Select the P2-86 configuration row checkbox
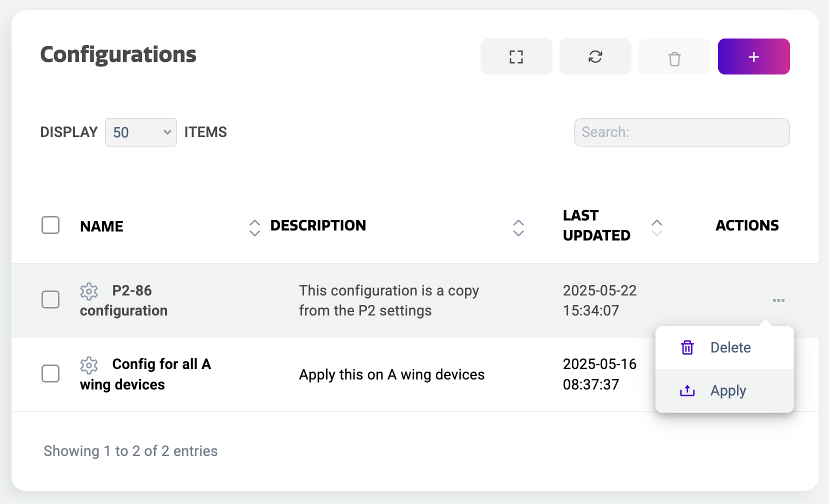 (x=50, y=300)
